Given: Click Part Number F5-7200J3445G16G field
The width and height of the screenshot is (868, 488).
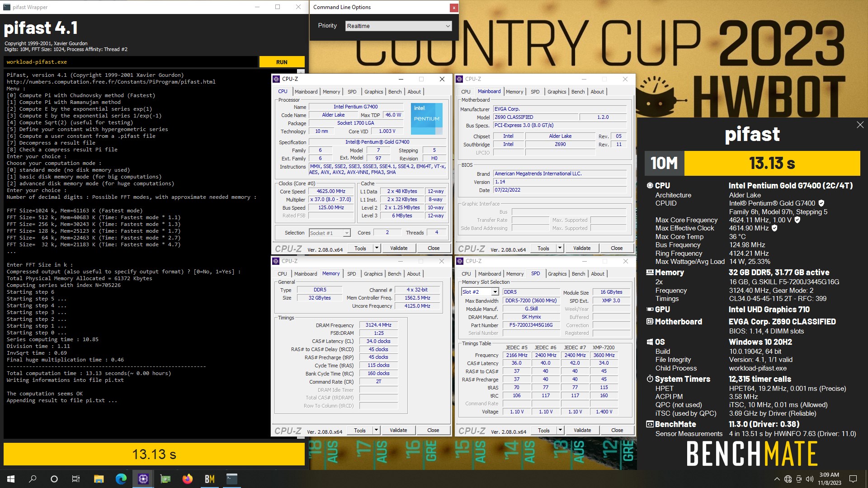Looking at the screenshot, I should (531, 325).
